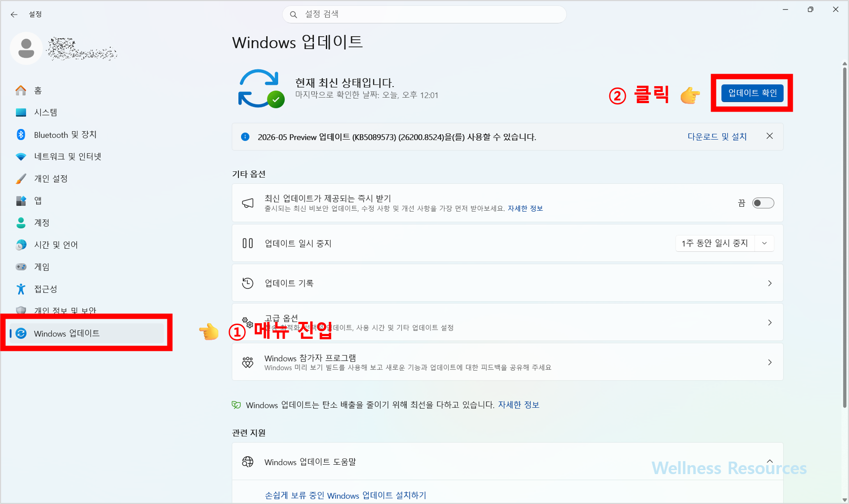
Task: Click the 시스템 monitor icon
Action: click(21, 112)
